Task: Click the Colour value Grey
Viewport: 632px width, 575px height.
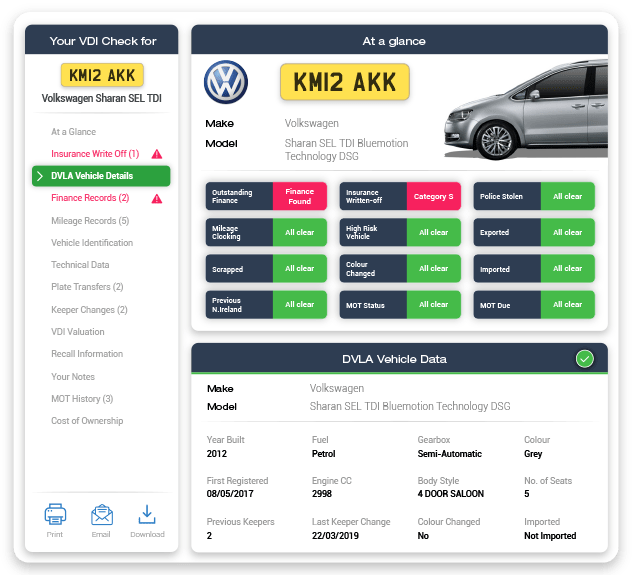Action: pyautogui.click(x=533, y=454)
